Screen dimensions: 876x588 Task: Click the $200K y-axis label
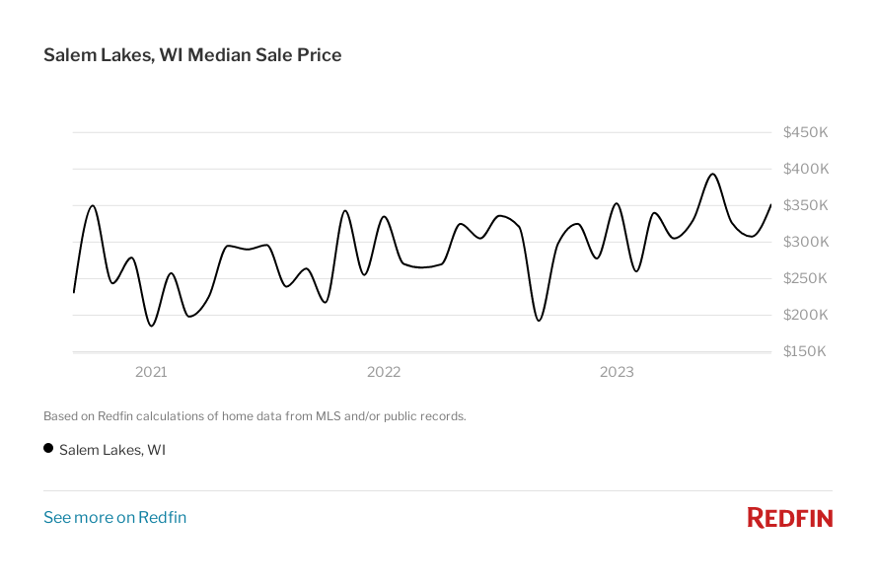point(805,315)
